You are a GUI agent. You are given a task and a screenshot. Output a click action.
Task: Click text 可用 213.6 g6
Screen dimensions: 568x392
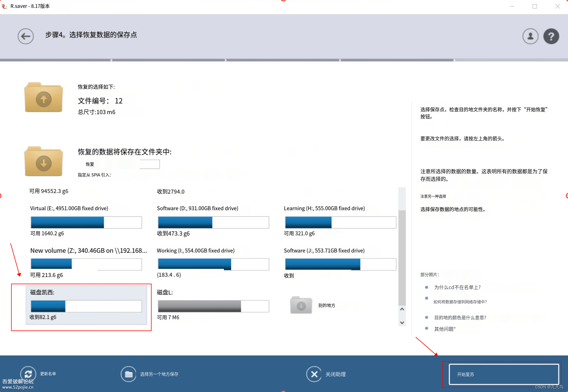(x=47, y=275)
